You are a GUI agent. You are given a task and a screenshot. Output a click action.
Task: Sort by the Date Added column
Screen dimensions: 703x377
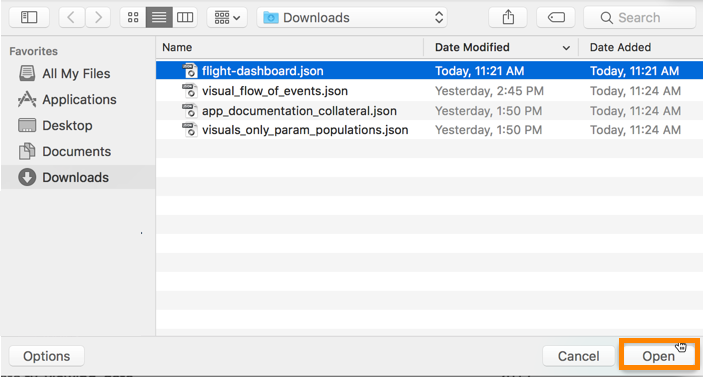(x=641, y=48)
